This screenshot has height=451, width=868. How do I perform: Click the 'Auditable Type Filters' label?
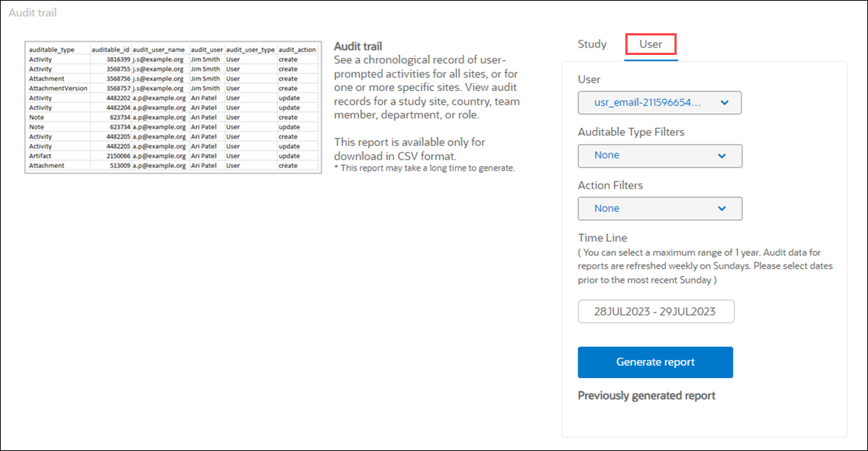tap(631, 132)
